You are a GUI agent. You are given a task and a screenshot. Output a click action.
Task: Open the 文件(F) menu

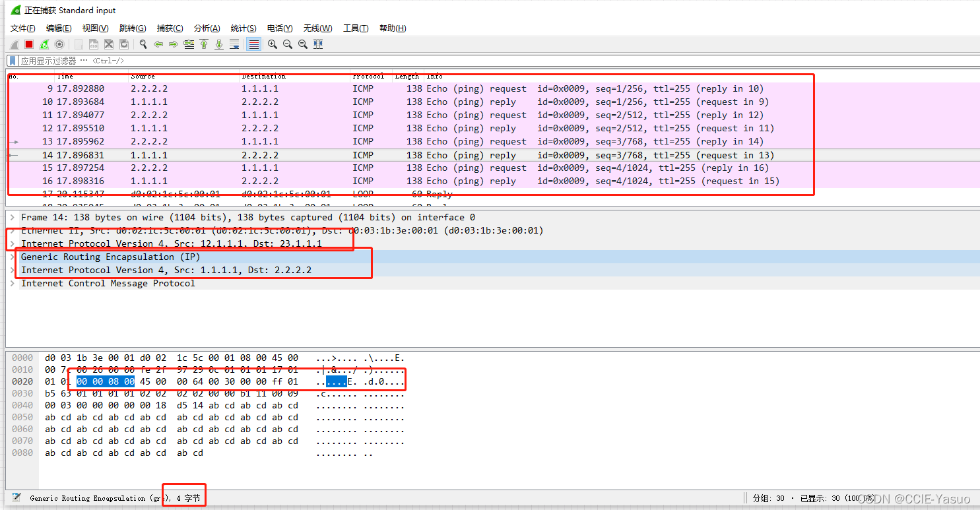23,28
